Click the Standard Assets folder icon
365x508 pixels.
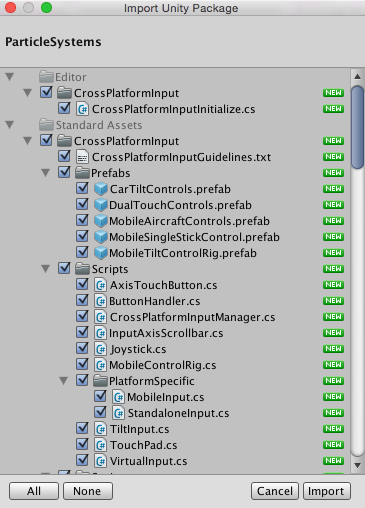click(x=46, y=125)
